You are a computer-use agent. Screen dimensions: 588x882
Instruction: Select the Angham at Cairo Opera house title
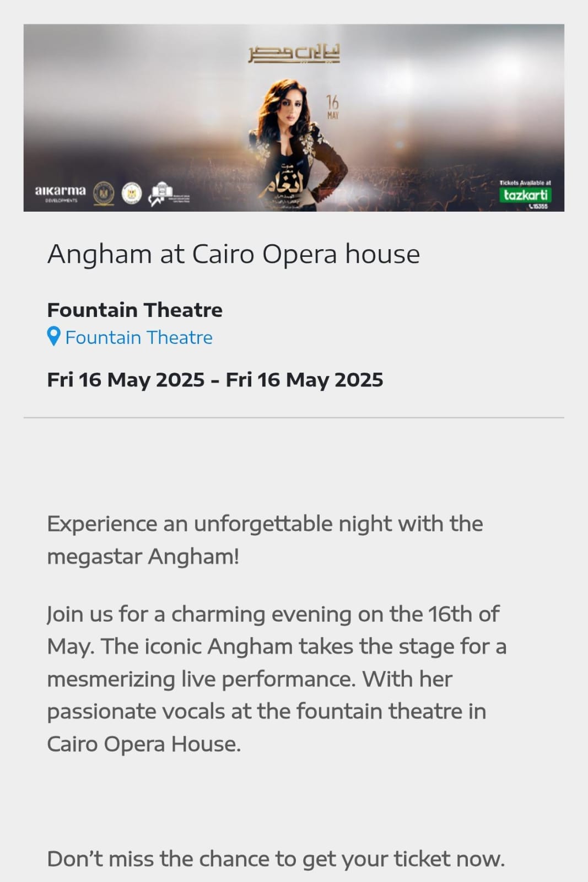pyautogui.click(x=234, y=254)
